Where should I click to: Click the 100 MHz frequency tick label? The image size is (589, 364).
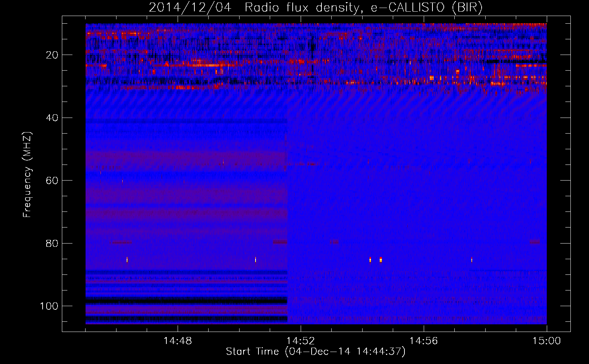(49, 306)
